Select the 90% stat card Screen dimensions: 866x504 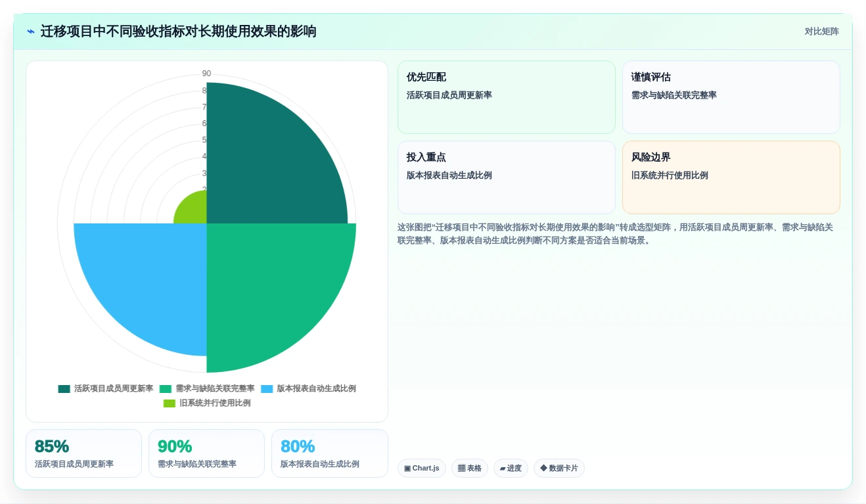click(x=206, y=453)
